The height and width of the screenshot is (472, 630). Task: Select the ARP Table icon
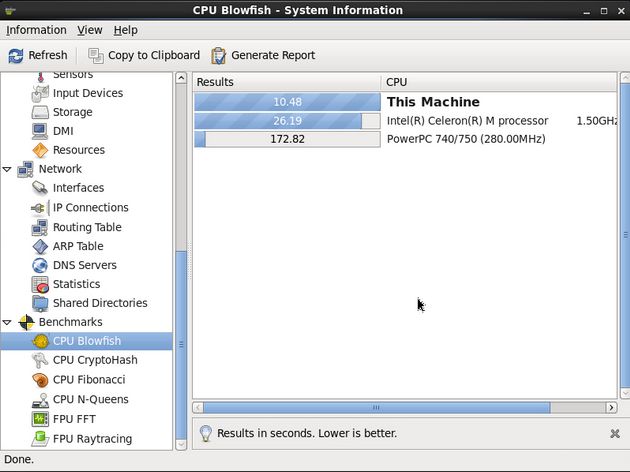(40, 246)
